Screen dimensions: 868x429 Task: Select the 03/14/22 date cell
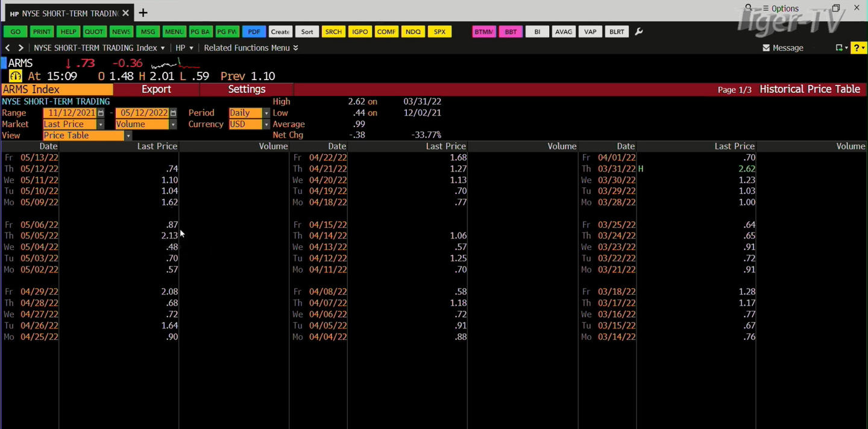pyautogui.click(x=617, y=337)
